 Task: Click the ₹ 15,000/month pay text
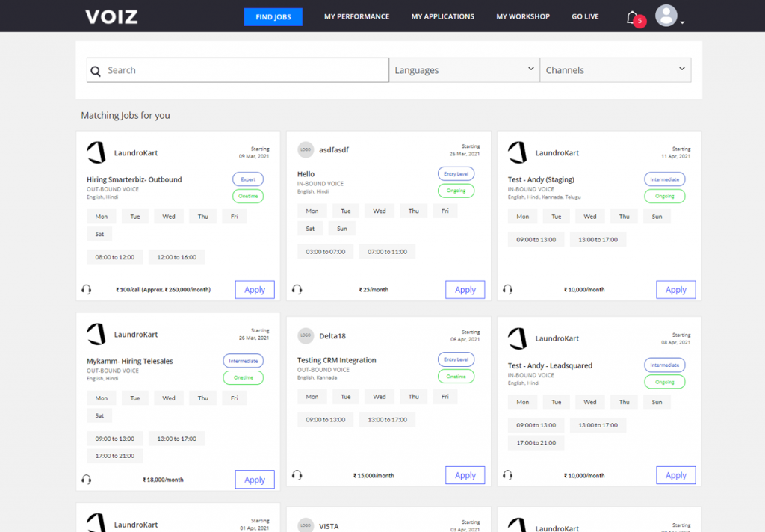point(374,475)
